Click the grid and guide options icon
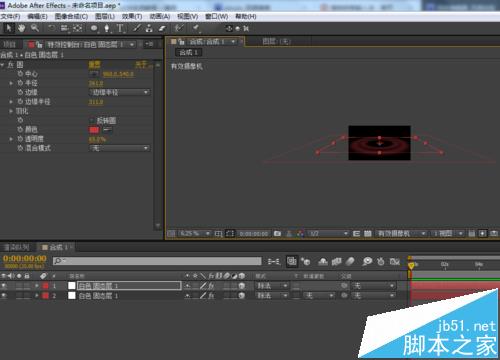This screenshot has height=360, width=500. pyautogui.click(x=218, y=234)
